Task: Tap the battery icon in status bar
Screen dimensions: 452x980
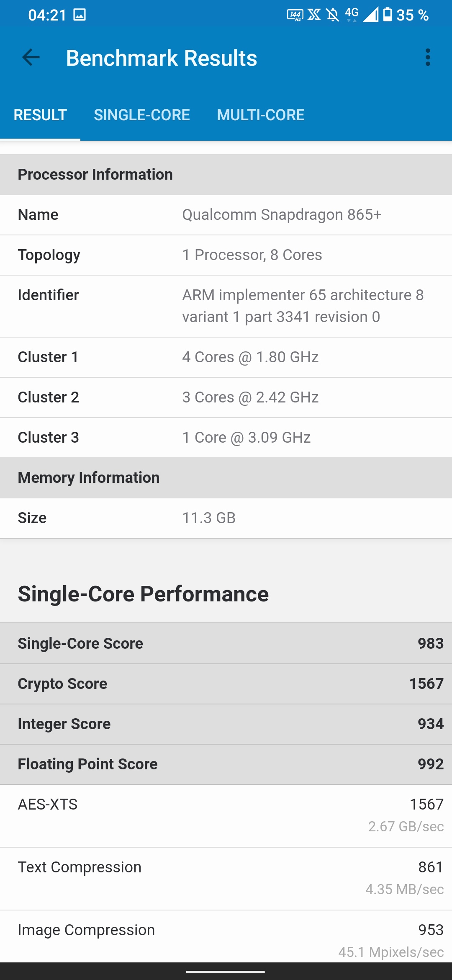Action: pyautogui.click(x=388, y=15)
